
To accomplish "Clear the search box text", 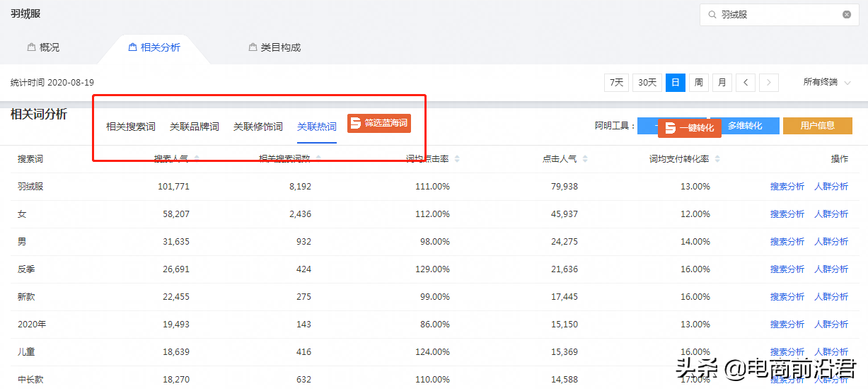I will [x=846, y=14].
